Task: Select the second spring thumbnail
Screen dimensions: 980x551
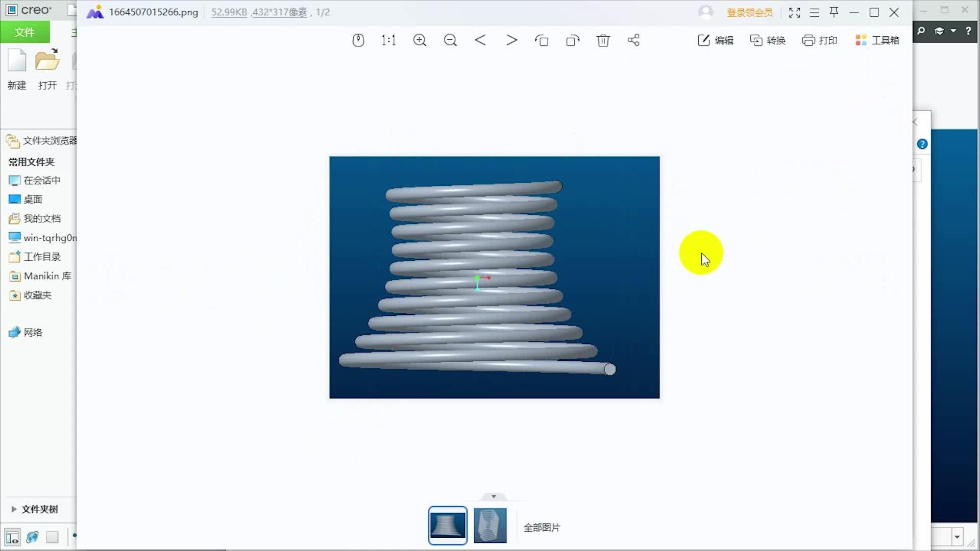Action: [x=490, y=525]
